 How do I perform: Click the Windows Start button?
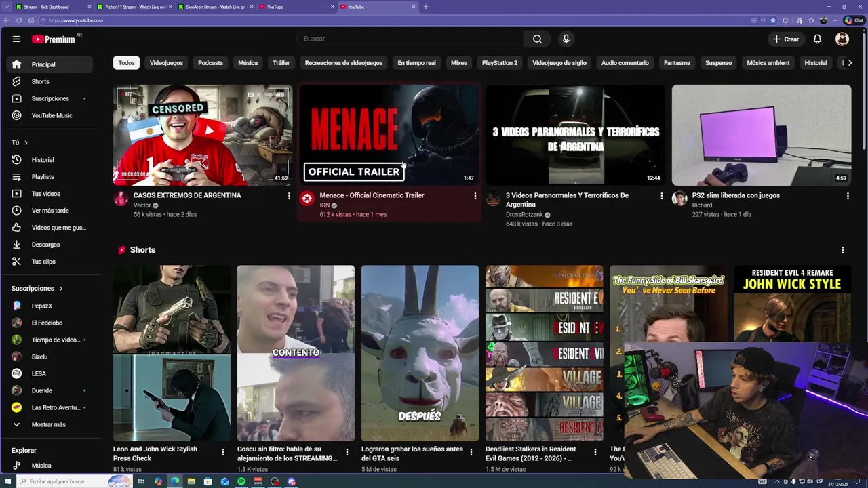[7, 481]
